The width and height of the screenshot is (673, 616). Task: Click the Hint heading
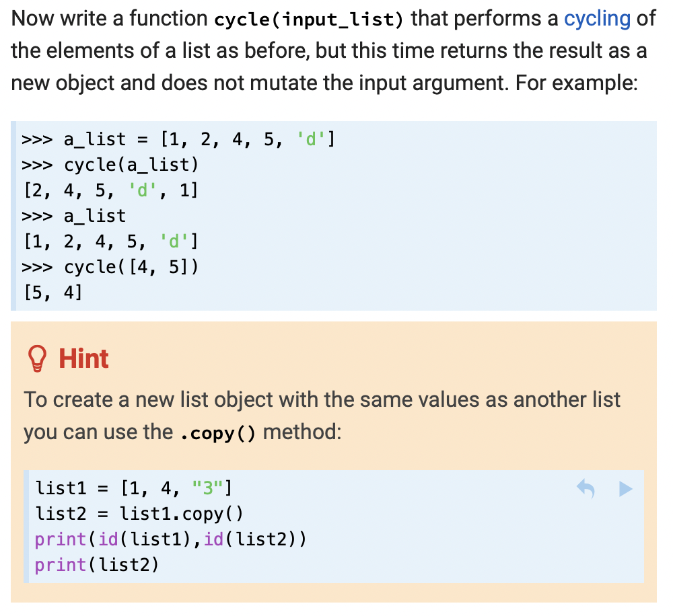point(83,358)
